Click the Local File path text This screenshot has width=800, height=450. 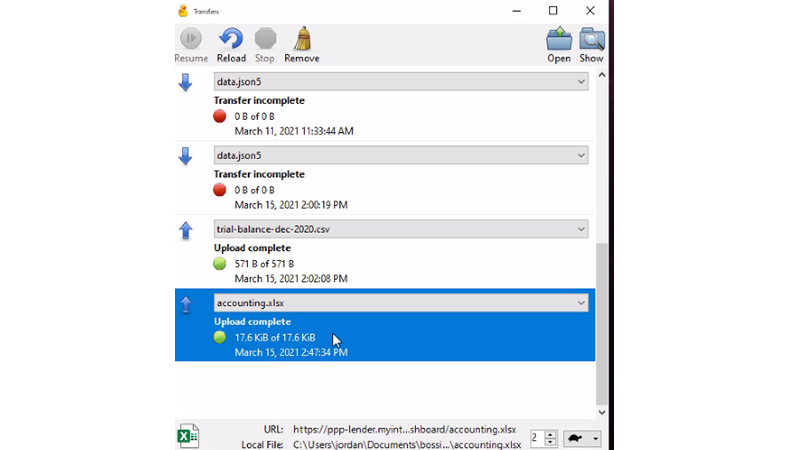point(407,445)
